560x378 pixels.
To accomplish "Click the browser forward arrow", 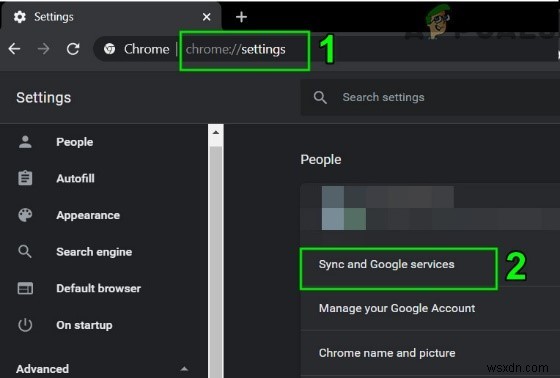I will pos(44,49).
